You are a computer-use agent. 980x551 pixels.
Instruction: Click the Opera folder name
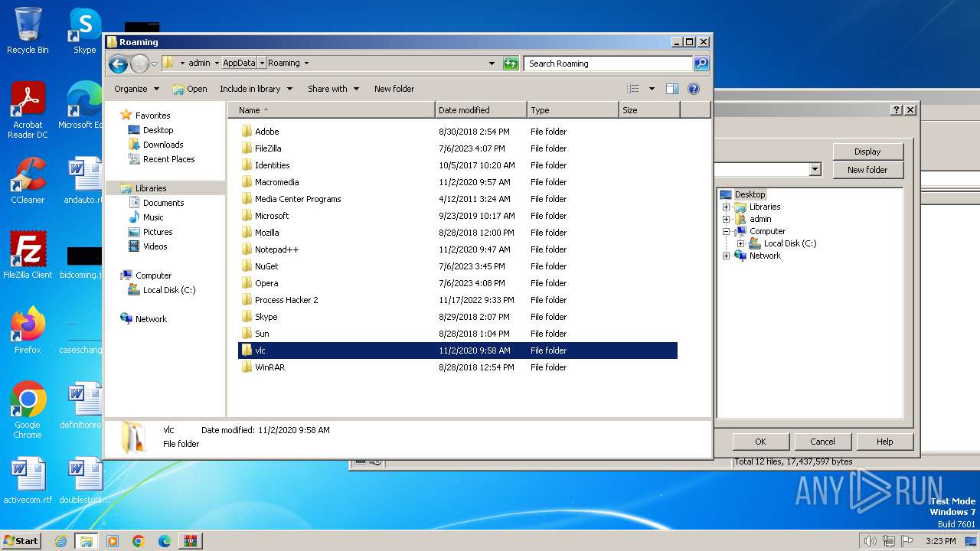pyautogui.click(x=266, y=283)
